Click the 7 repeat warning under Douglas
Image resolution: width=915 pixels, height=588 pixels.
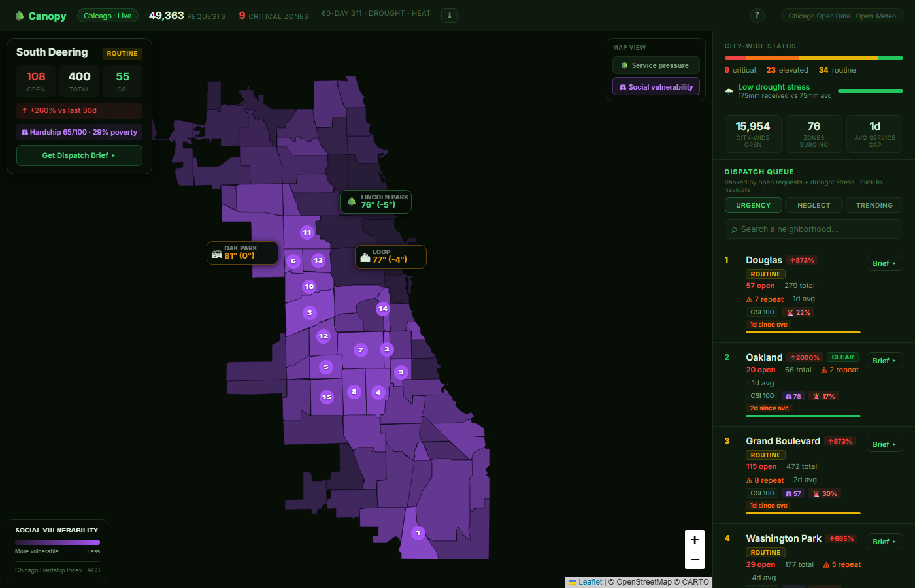[x=765, y=299]
